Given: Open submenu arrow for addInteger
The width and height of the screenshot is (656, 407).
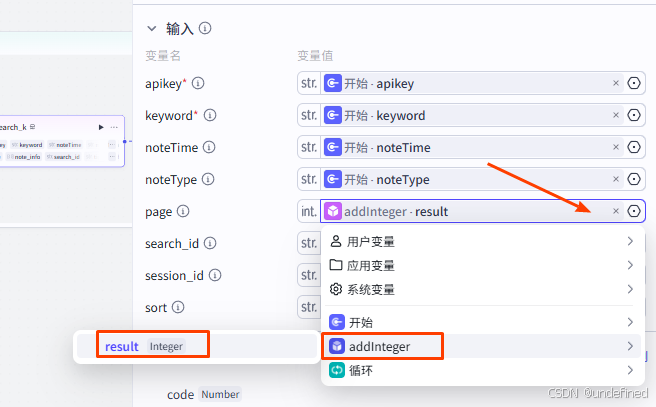Looking at the screenshot, I should tap(630, 346).
